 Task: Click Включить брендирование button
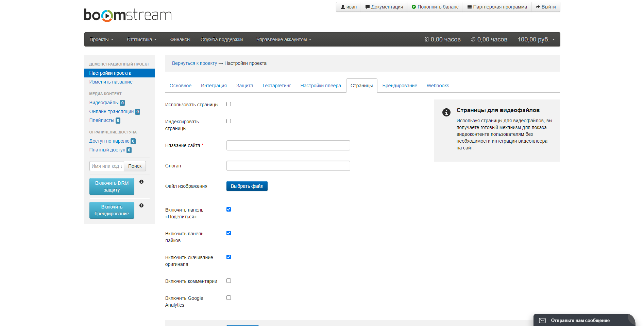(x=112, y=210)
